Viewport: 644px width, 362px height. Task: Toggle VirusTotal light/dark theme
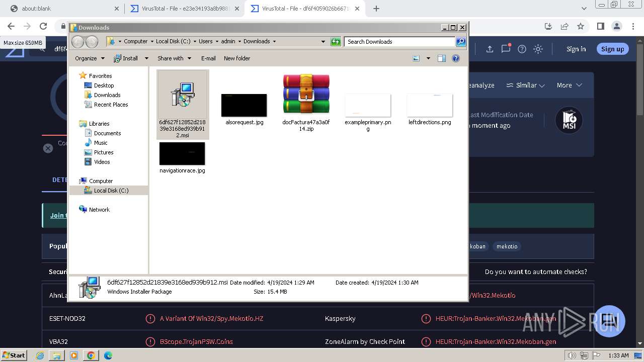point(538,49)
